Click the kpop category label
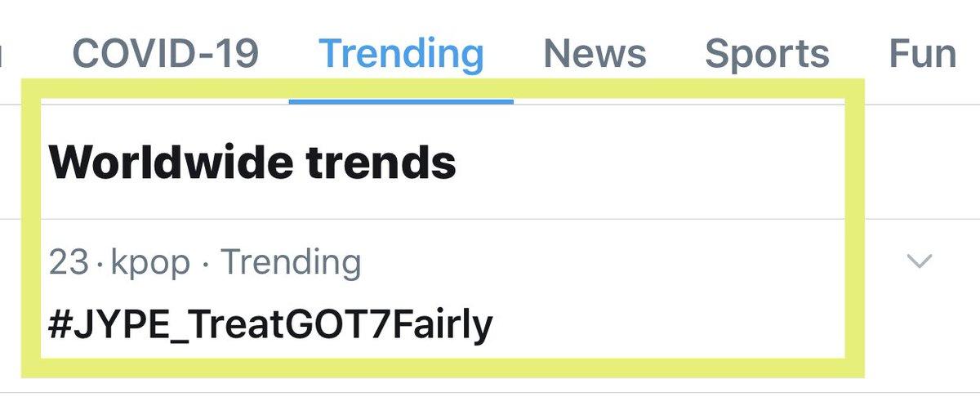This screenshot has height=397, width=980. tap(152, 263)
